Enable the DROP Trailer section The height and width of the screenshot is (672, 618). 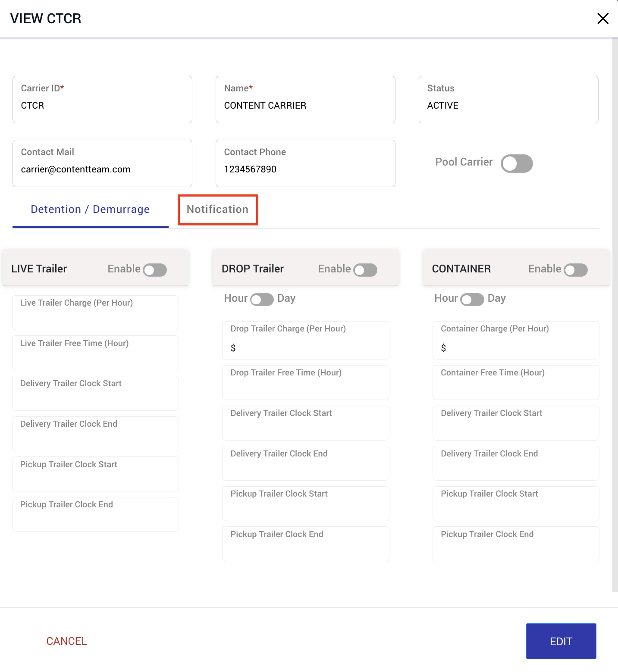point(364,269)
